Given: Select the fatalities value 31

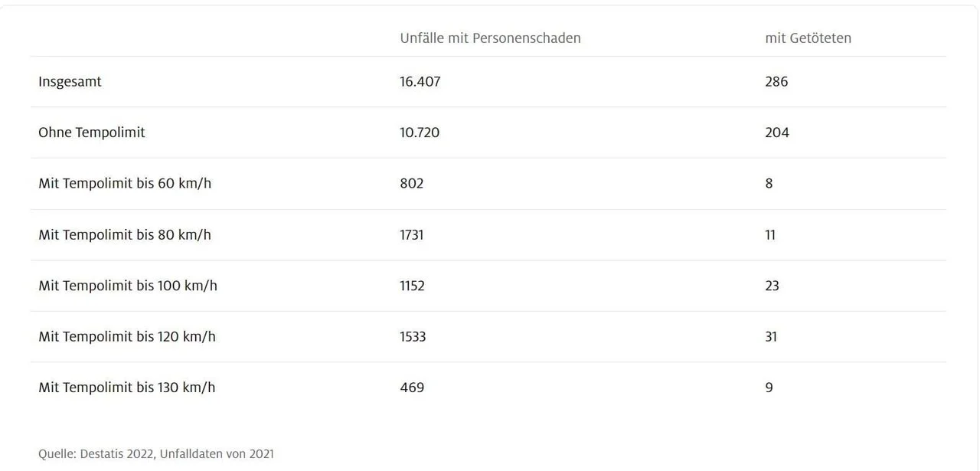Looking at the screenshot, I should pyautogui.click(x=771, y=336).
